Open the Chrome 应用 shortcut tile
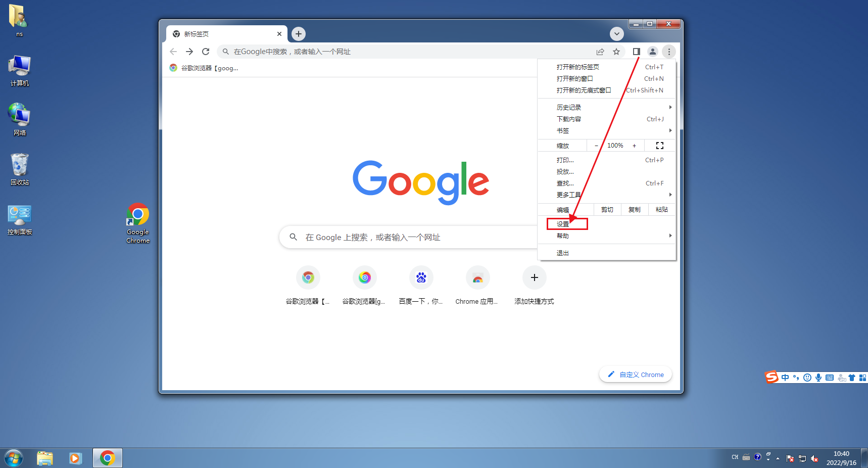Viewport: 868px width, 468px height. pos(478,286)
